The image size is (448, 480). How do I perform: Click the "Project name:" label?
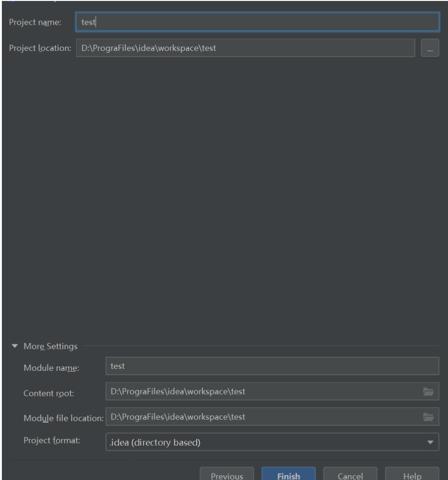tap(36, 21)
